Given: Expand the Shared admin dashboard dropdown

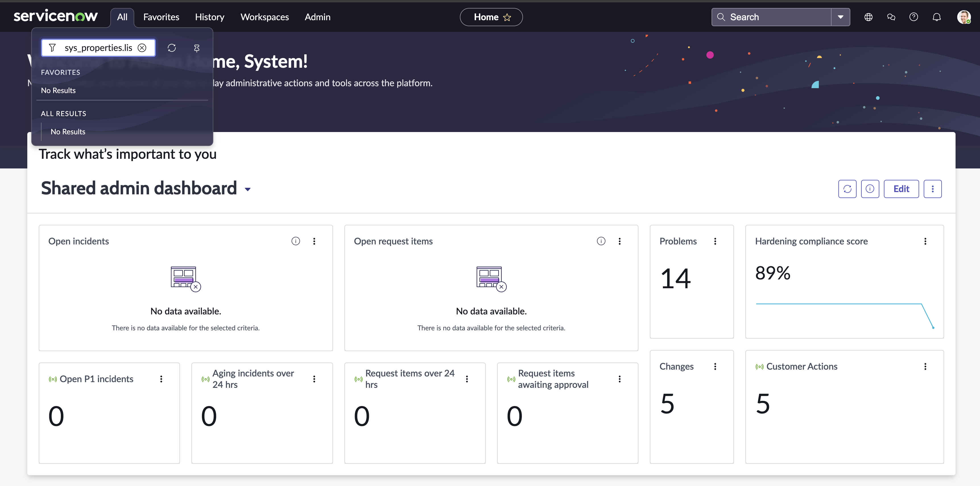Looking at the screenshot, I should coord(248,189).
